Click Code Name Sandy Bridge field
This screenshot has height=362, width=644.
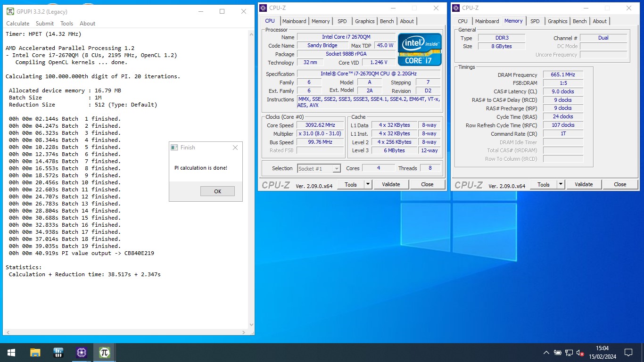[322, 45]
